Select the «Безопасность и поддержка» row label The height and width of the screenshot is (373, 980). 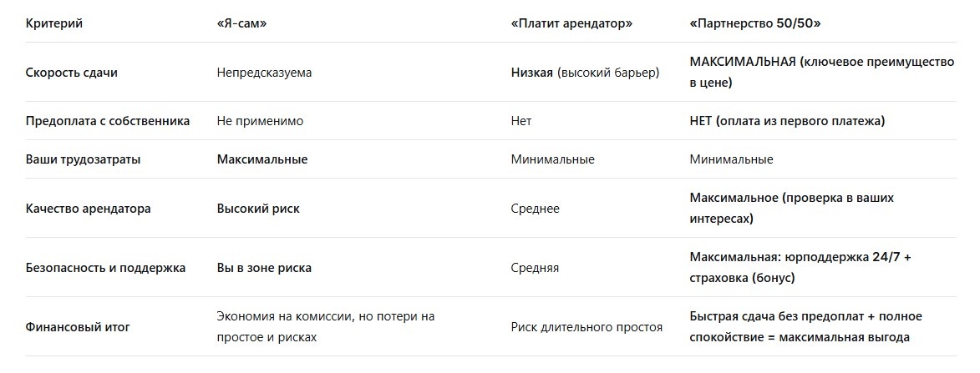pyautogui.click(x=105, y=268)
